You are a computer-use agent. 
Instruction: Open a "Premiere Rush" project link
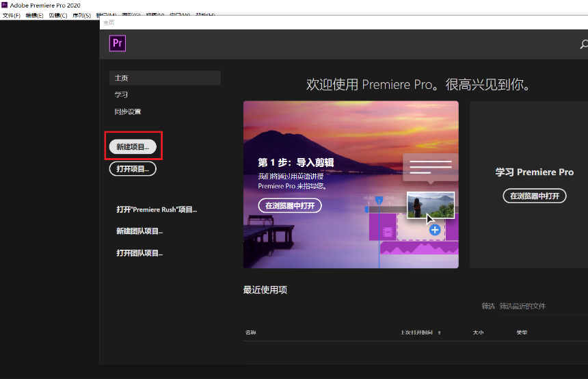tap(157, 209)
